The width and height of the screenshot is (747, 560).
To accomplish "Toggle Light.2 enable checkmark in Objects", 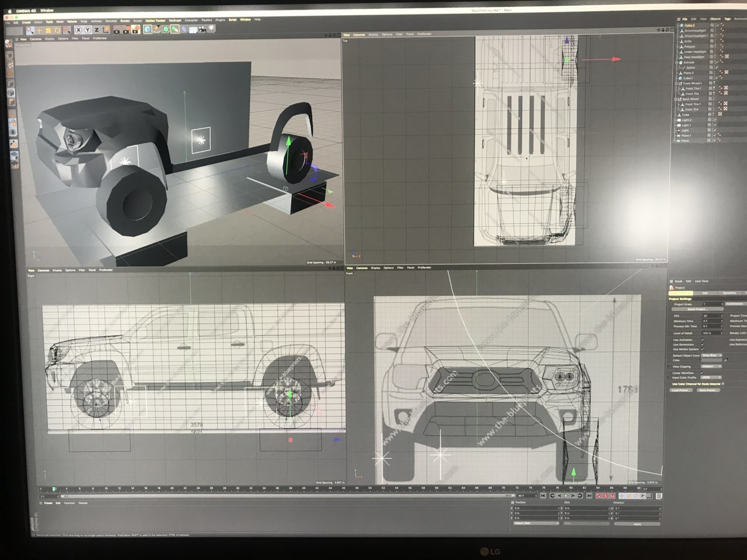I will coord(715,120).
